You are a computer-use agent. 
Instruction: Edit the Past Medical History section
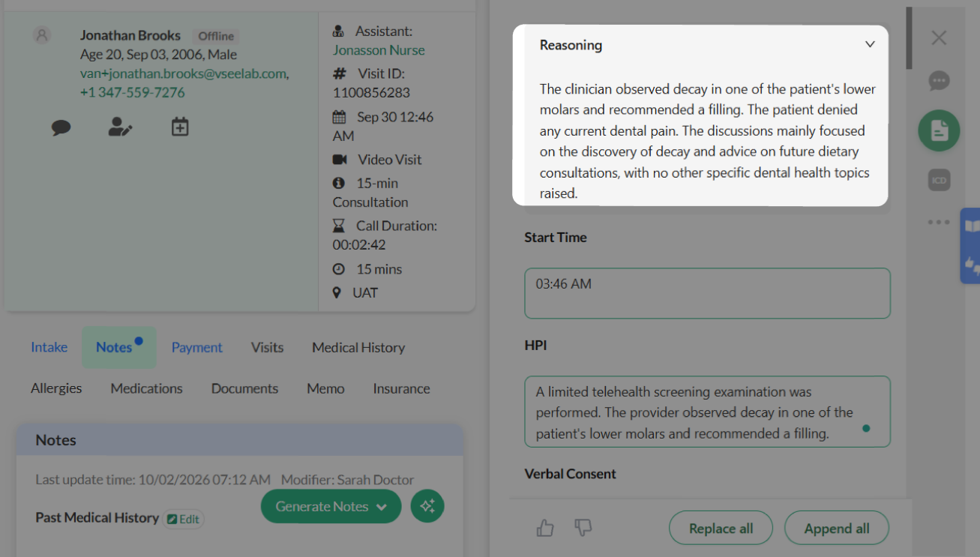[184, 519]
